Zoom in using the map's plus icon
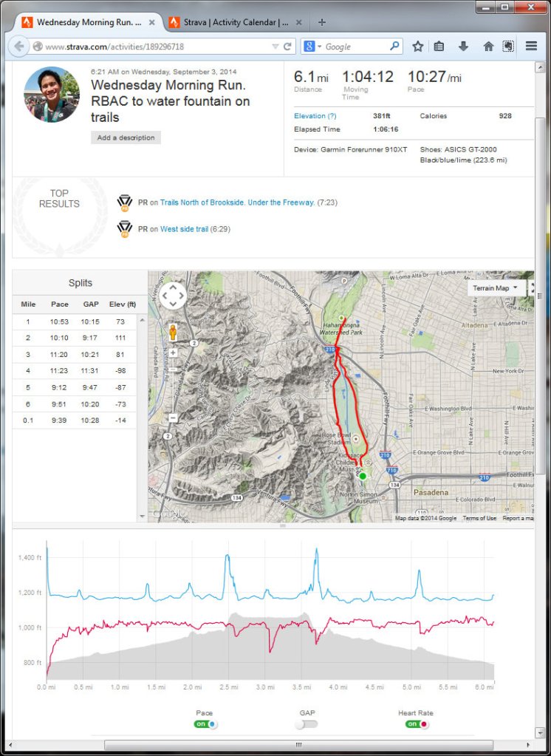The width and height of the screenshot is (551, 756). coord(173,353)
